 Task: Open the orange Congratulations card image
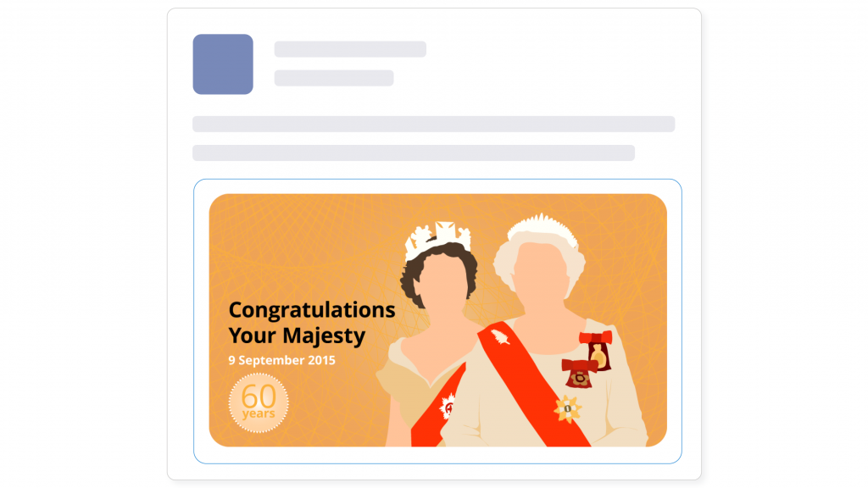[x=437, y=320]
